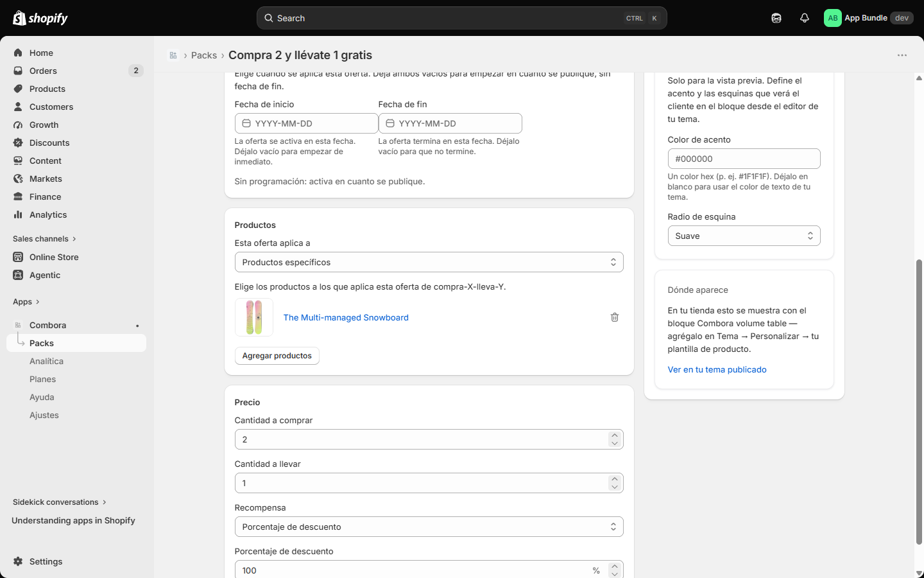This screenshot has width=924, height=578.
Task: Open the Recompensa dropdown
Action: [x=429, y=527]
